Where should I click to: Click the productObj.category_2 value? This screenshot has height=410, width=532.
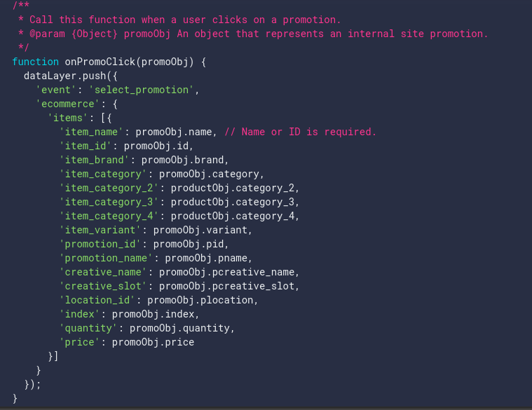(x=235, y=188)
